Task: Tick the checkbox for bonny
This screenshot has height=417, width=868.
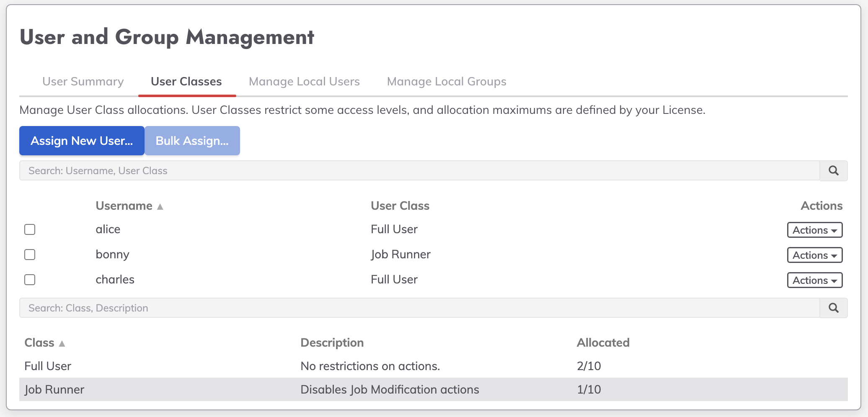Action: (x=30, y=255)
